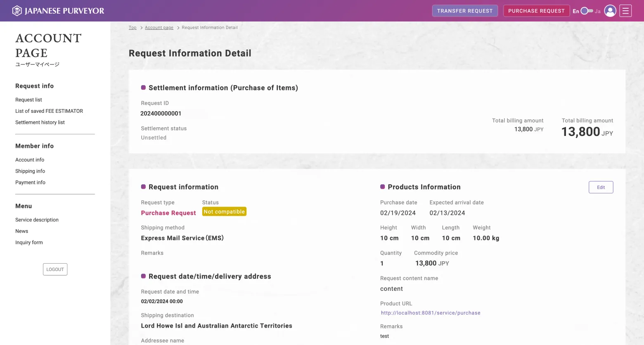
Task: Open Payment info page
Action: [30, 183]
